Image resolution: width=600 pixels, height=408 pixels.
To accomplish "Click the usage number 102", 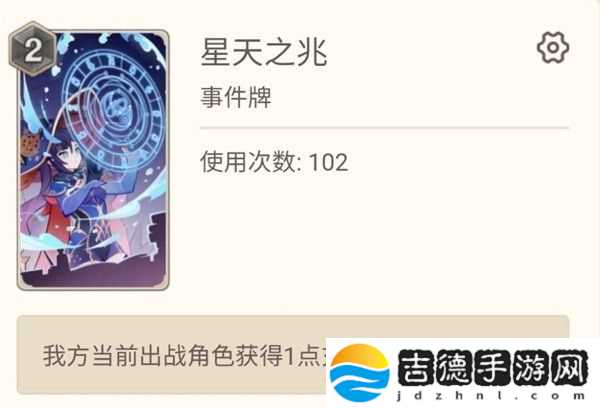I will [328, 162].
